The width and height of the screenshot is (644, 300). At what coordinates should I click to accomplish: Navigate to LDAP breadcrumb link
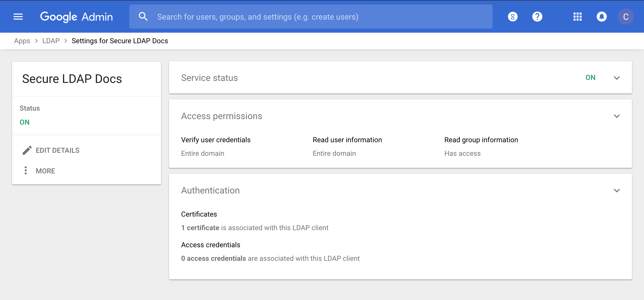pos(51,41)
